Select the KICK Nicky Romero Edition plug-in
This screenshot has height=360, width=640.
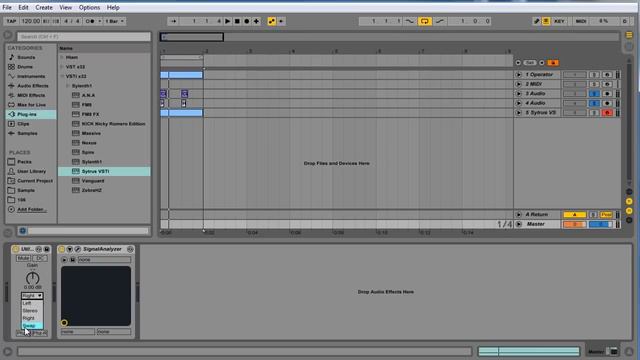tap(113, 124)
